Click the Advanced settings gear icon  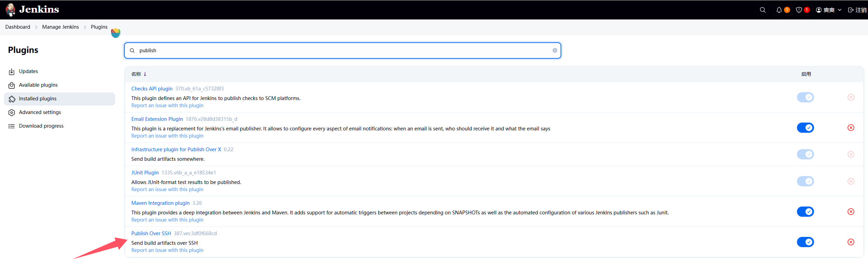pyautogui.click(x=12, y=113)
